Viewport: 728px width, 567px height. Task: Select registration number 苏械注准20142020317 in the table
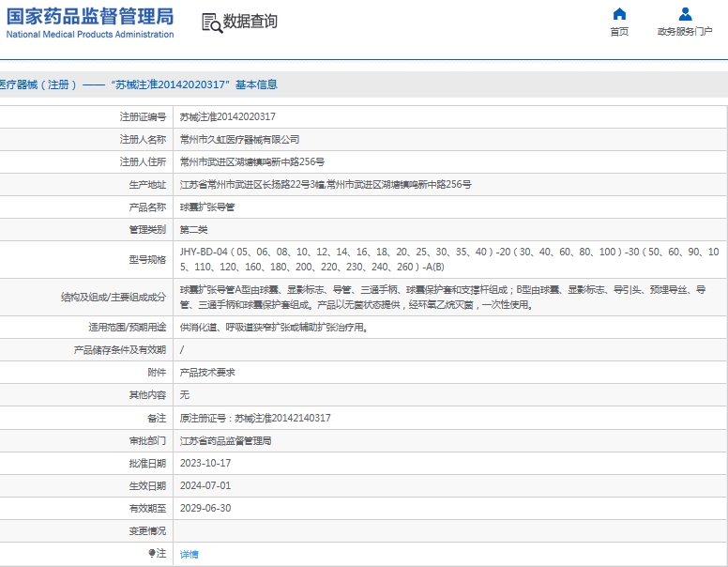pyautogui.click(x=227, y=116)
